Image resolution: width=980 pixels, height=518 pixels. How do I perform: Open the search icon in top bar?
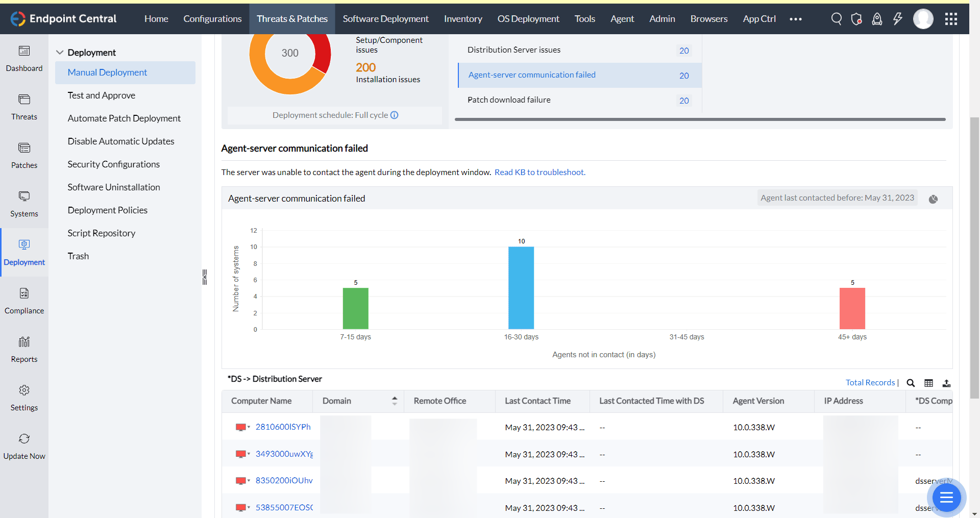(x=836, y=19)
